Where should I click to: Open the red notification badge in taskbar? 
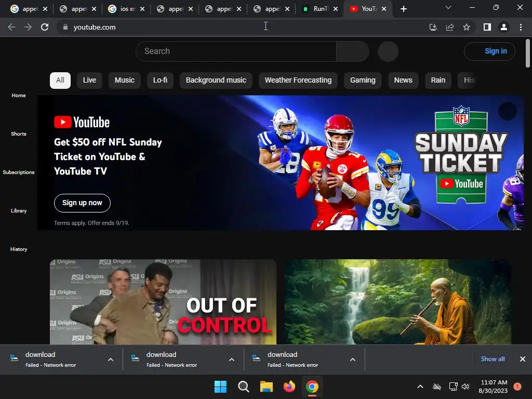click(x=517, y=387)
